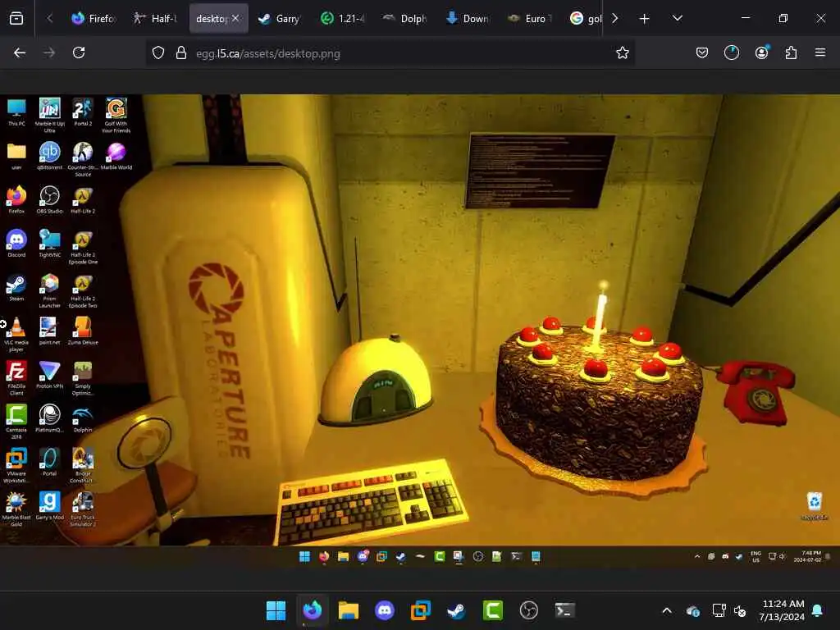Open the Extensions puzzle-piece icon
Image resolution: width=840 pixels, height=630 pixels.
tap(791, 52)
